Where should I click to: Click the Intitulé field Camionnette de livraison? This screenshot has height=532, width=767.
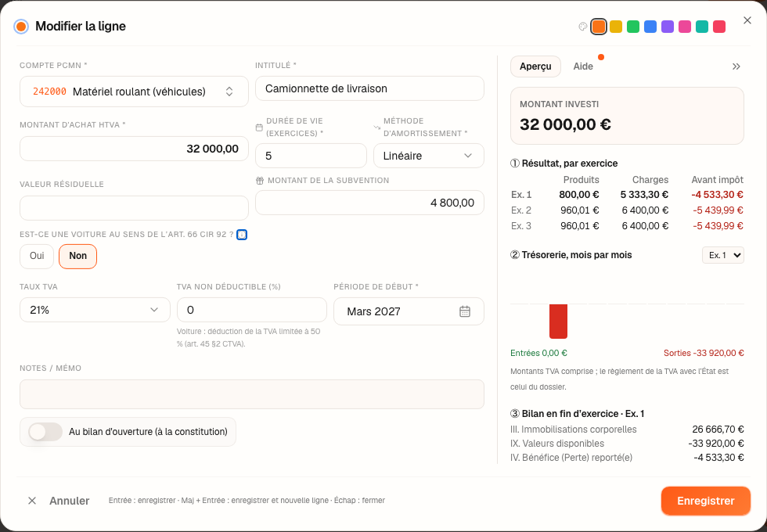[369, 88]
